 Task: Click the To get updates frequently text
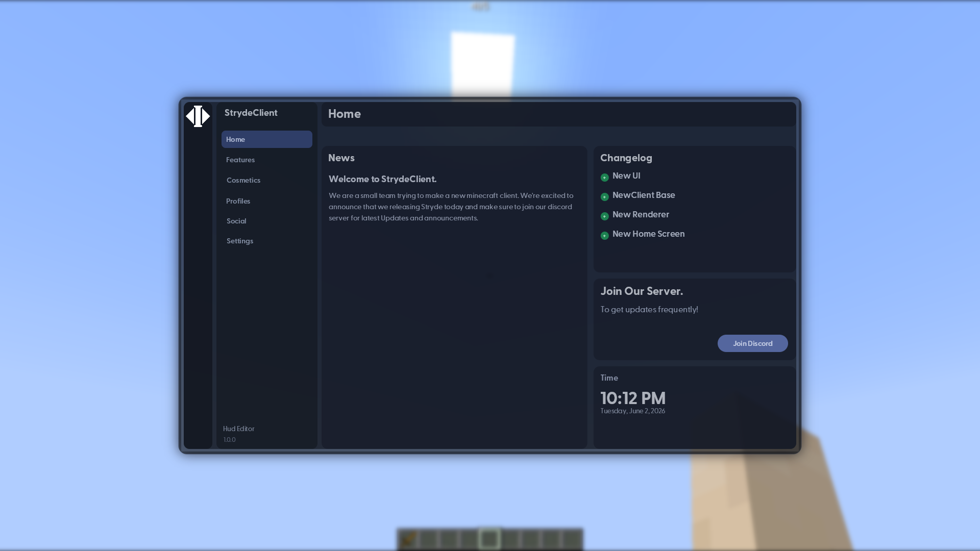649,309
